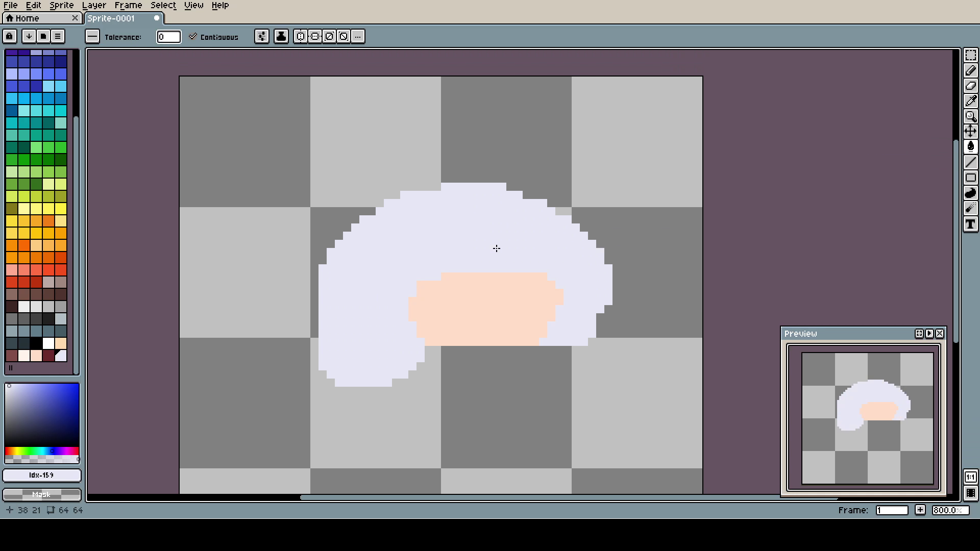Select the Pencil tool
This screenshot has width=980, height=551.
pyautogui.click(x=970, y=70)
